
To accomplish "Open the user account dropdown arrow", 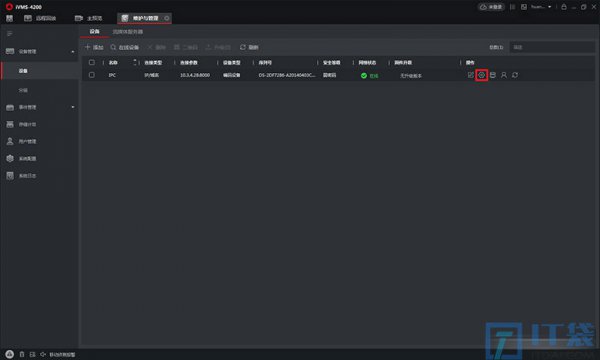I will pyautogui.click(x=550, y=7).
